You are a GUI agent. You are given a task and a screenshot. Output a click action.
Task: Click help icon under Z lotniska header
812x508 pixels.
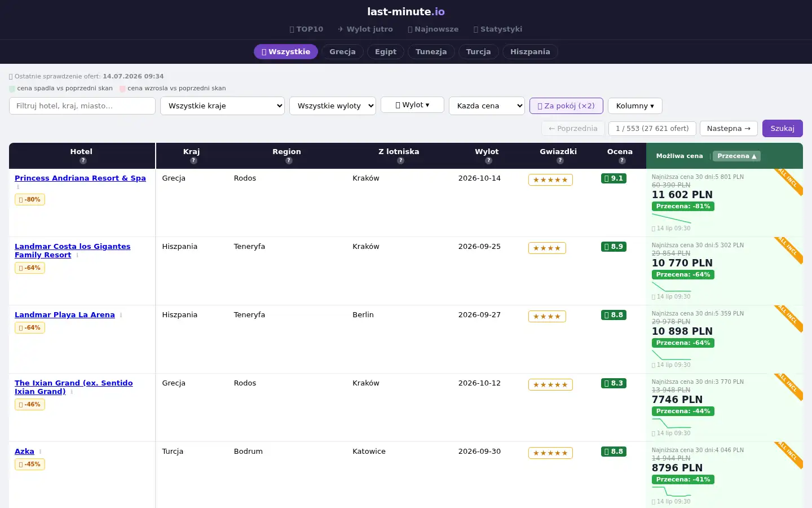[400, 161]
